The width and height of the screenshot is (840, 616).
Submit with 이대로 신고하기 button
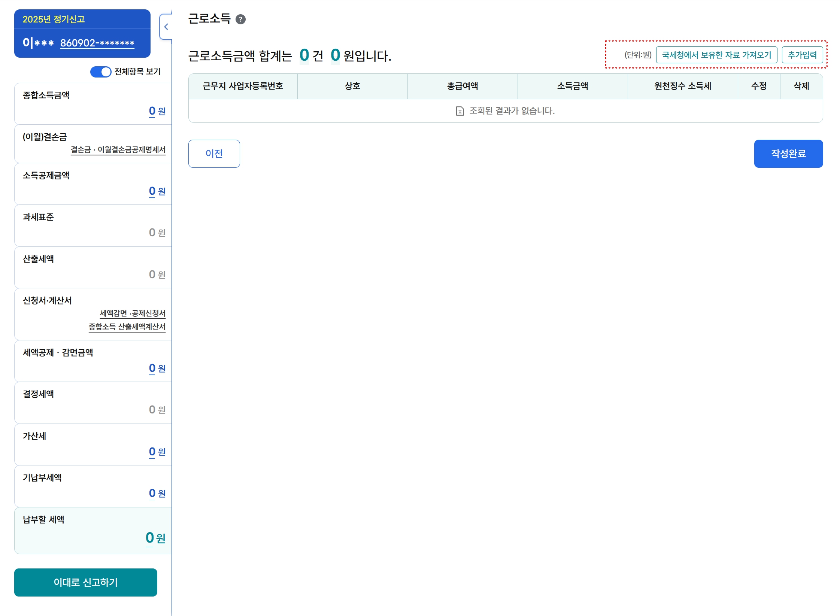[x=86, y=582]
